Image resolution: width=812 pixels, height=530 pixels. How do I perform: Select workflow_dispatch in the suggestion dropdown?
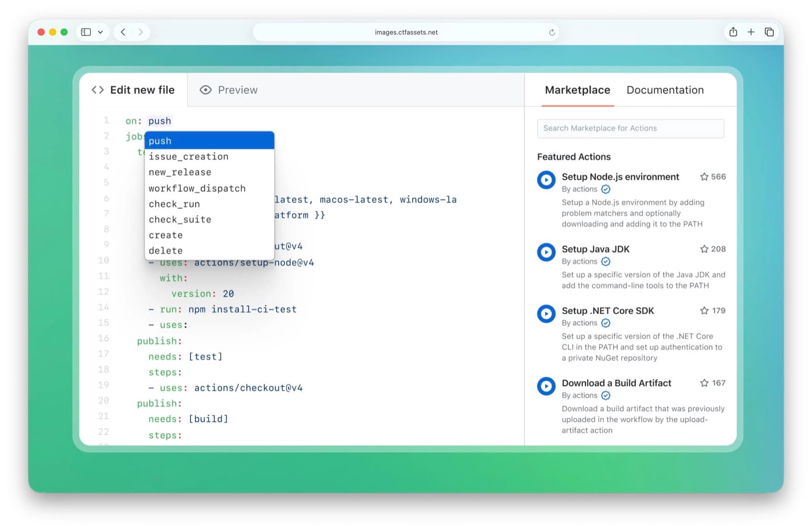[x=210, y=188]
